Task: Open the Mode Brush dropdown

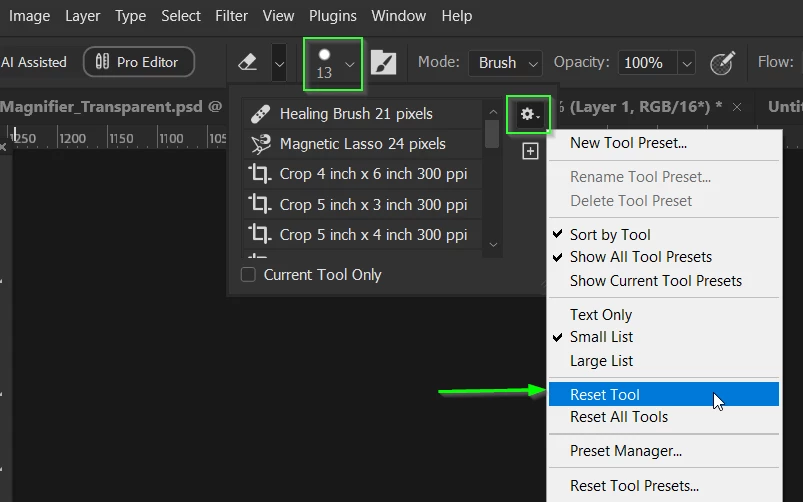Action: pos(505,63)
